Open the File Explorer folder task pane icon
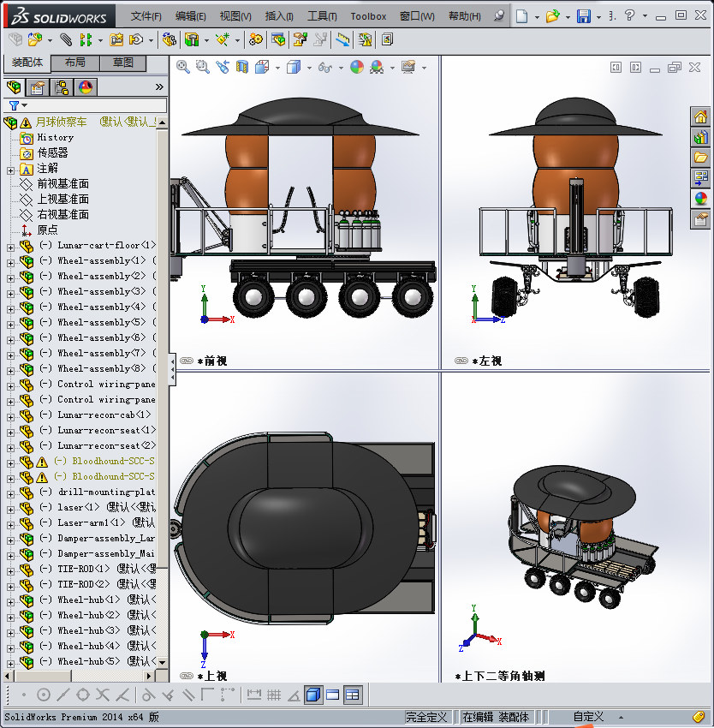 pos(700,158)
